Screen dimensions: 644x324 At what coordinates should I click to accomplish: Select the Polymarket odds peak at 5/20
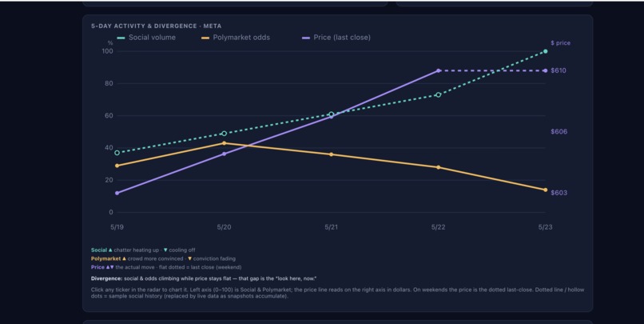tap(224, 143)
